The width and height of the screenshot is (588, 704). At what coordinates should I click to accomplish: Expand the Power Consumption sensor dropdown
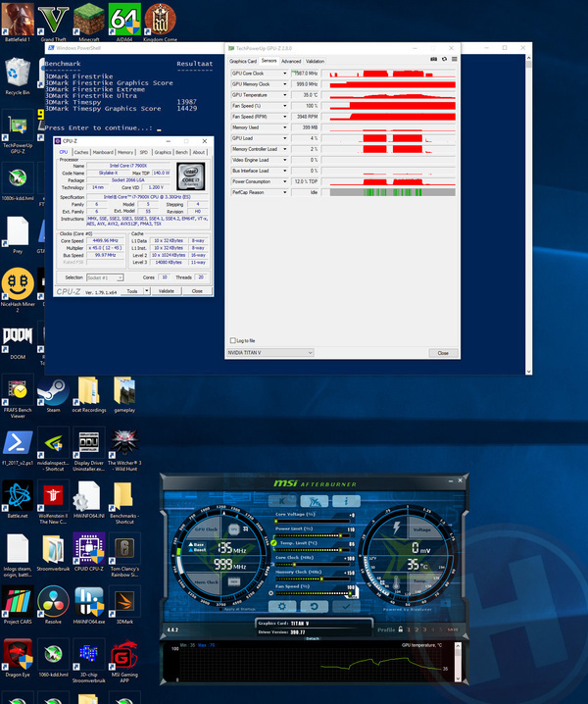284,181
